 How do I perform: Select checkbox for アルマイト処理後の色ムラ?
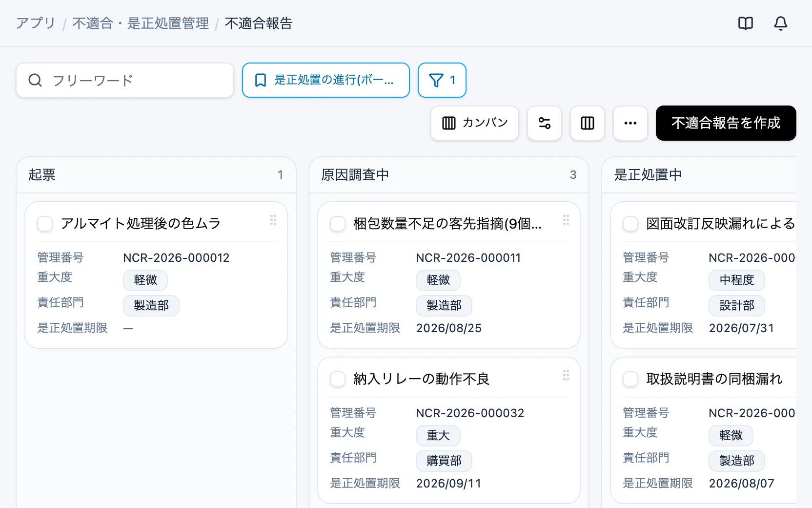click(x=45, y=224)
